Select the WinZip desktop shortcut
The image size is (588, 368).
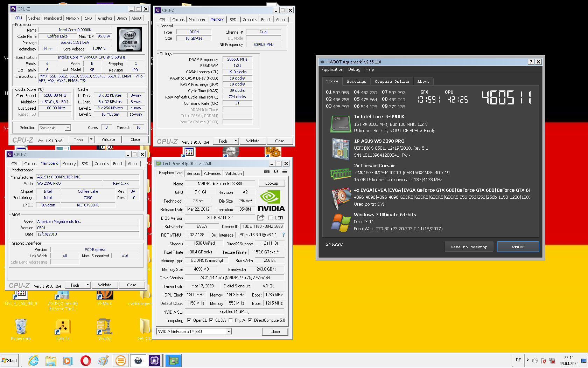pos(105,330)
